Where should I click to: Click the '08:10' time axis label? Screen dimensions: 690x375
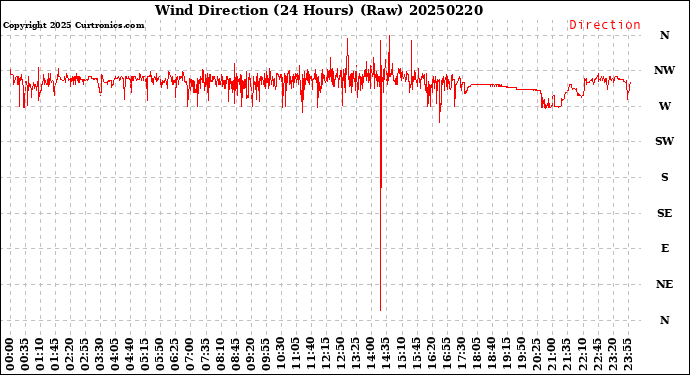(220, 355)
